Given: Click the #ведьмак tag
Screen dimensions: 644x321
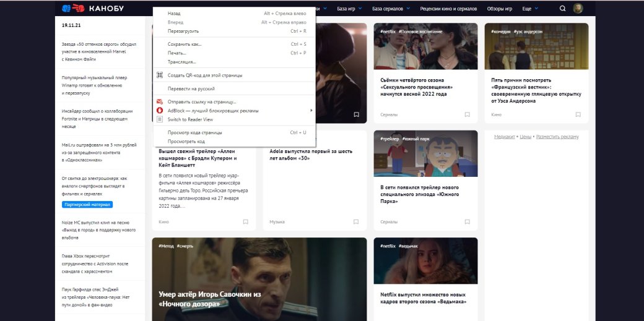Looking at the screenshot, I should (x=408, y=246).
